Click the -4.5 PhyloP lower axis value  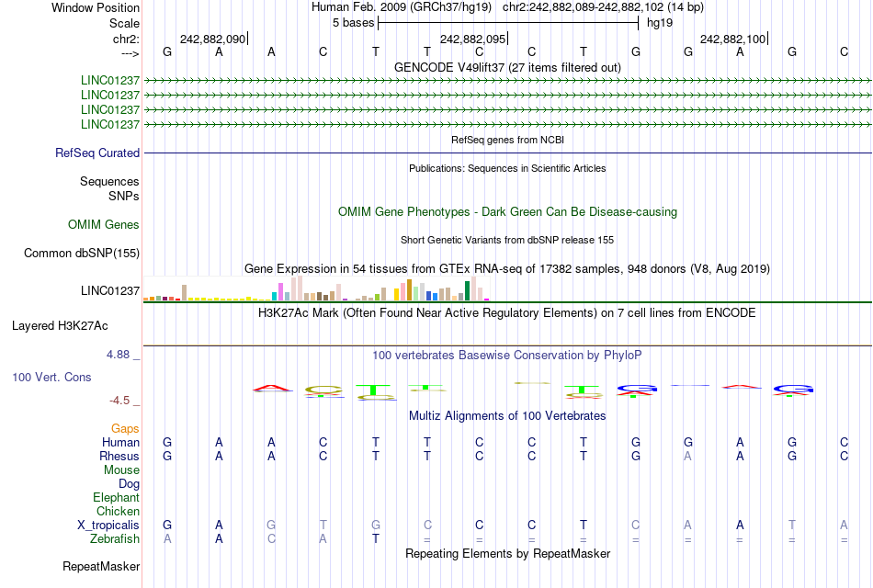119,401
